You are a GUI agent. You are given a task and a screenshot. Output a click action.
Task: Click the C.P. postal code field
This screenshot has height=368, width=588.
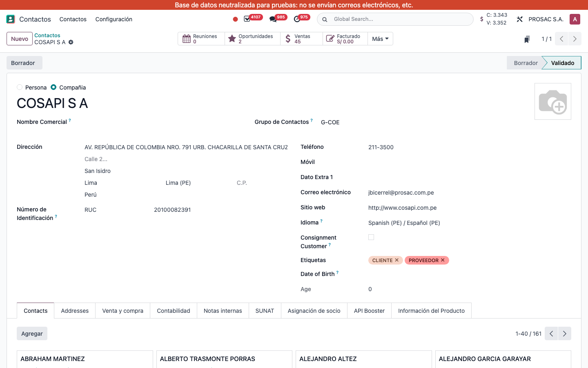pos(262,183)
